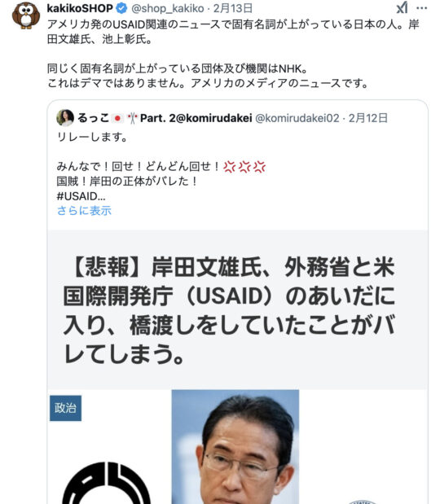Screen dimensions: 440x504
Task: Open the Grok icon on the tweet
Action: tap(402, 7)
